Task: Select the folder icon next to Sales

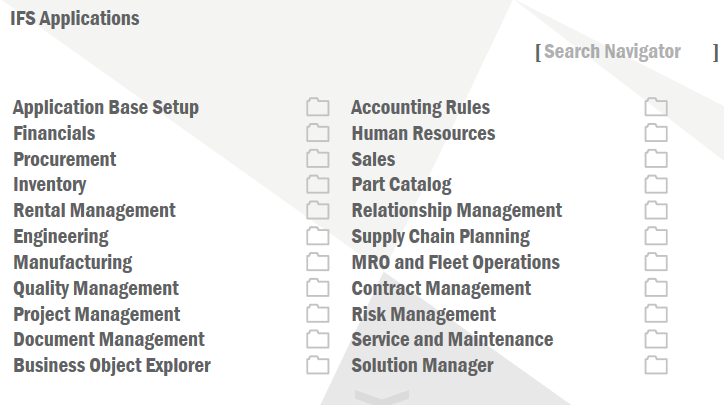Action: 656,159
